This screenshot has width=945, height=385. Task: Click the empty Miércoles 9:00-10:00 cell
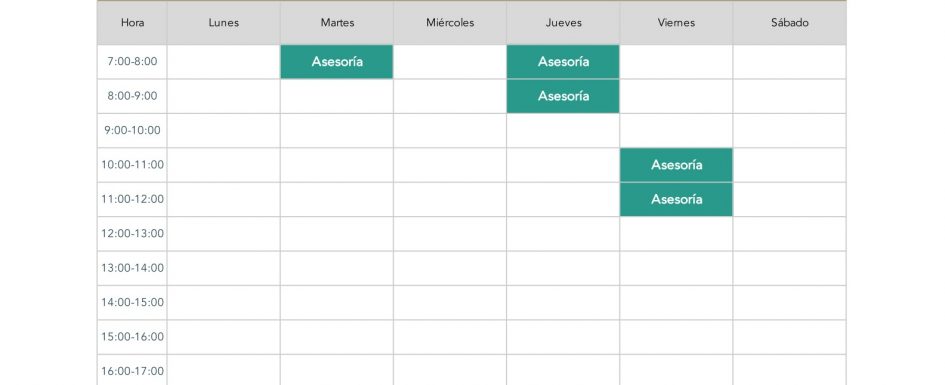point(450,131)
